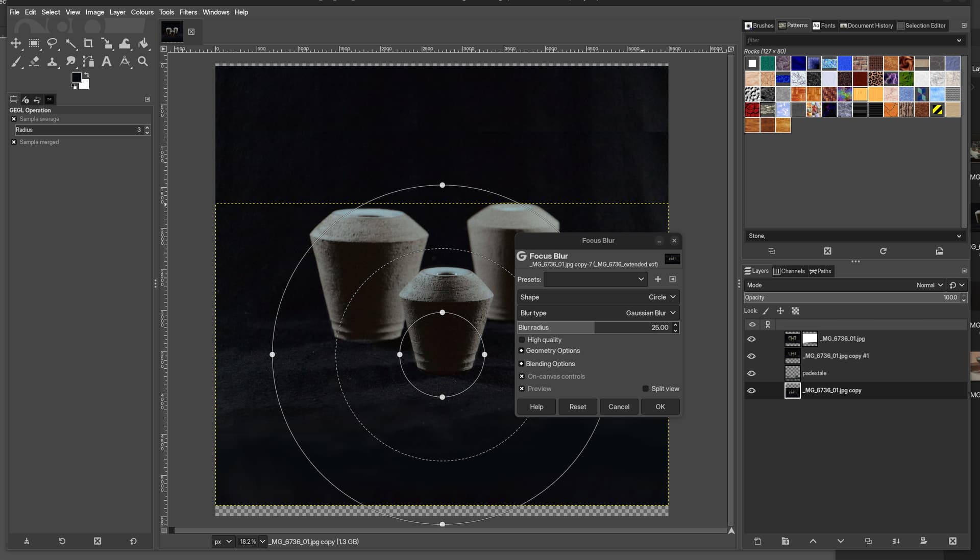This screenshot has height=560, width=980.
Task: Switch to the Channels tab
Action: coord(789,271)
